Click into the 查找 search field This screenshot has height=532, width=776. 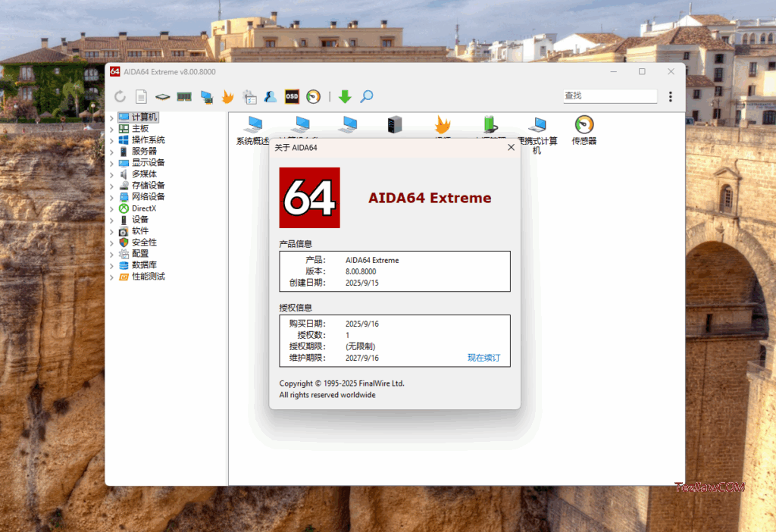point(610,96)
